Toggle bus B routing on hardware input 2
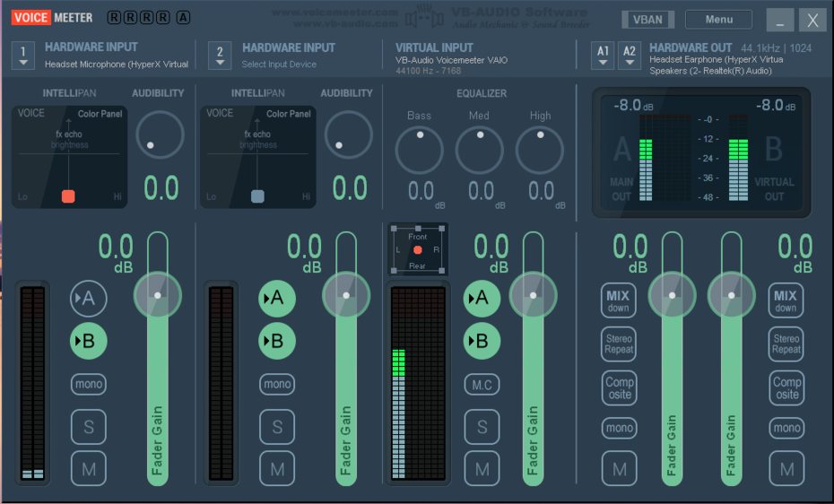The image size is (834, 504). pyautogui.click(x=277, y=341)
